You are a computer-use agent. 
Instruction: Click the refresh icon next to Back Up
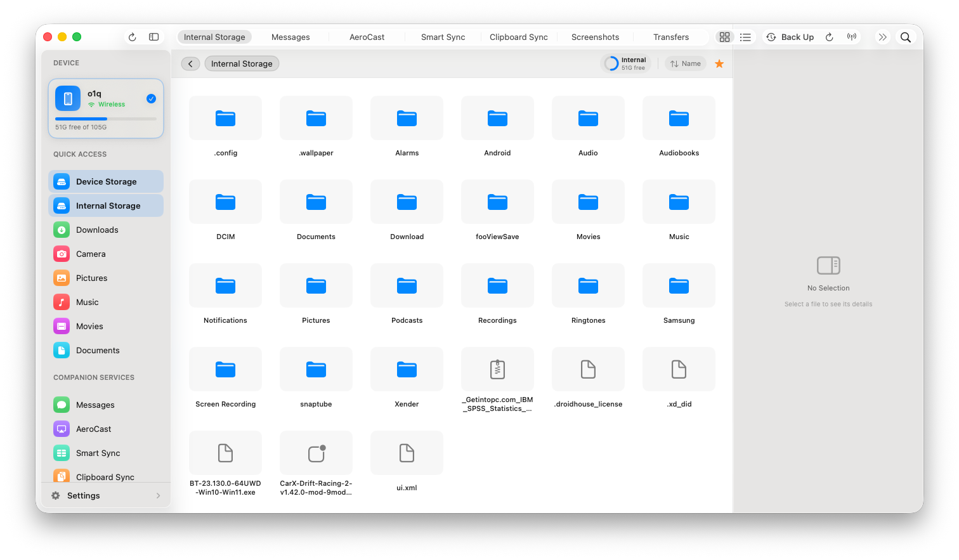click(829, 37)
